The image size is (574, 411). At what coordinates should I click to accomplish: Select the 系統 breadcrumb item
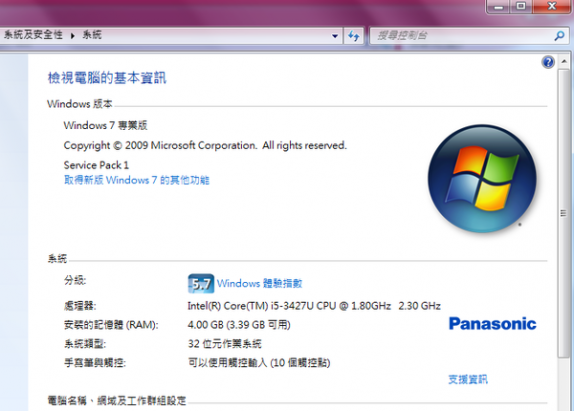click(x=92, y=35)
